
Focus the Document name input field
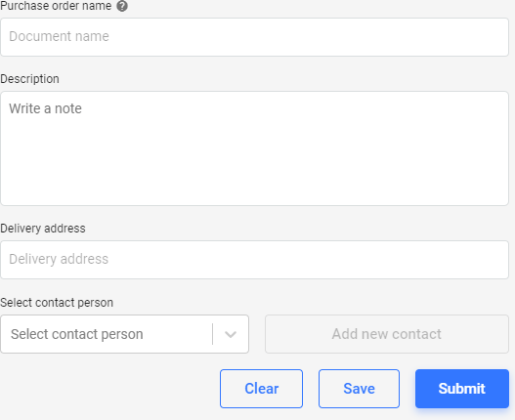coord(254,37)
